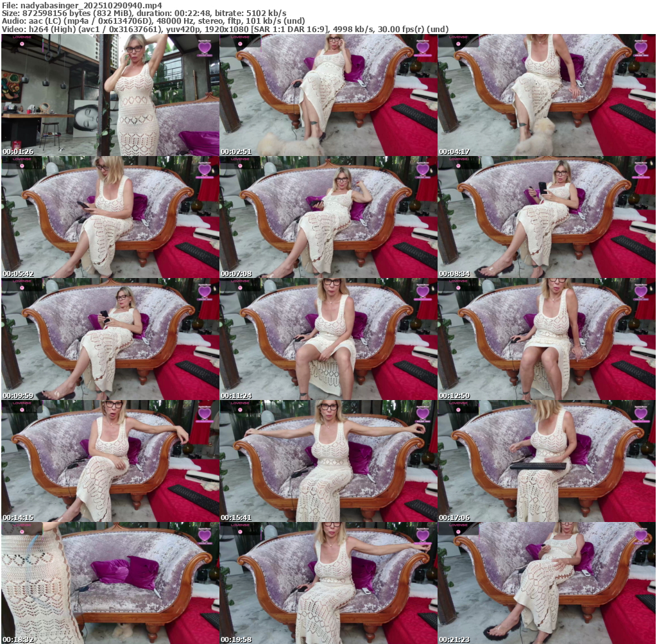
Task: Open the 00:05:42 frame thumbnail
Action: [110, 217]
